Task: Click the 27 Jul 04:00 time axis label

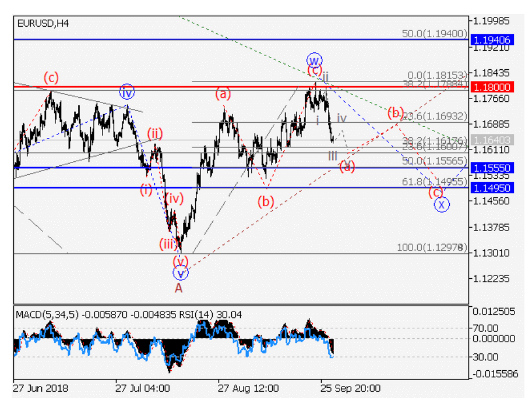Action: [142, 388]
